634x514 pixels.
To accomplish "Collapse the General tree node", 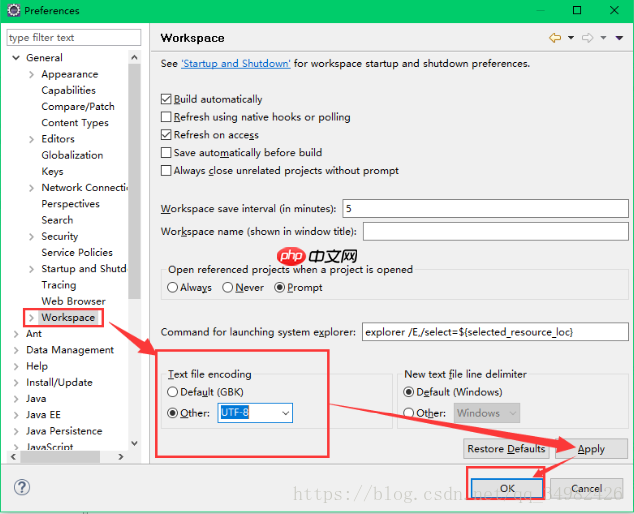I will [16, 58].
